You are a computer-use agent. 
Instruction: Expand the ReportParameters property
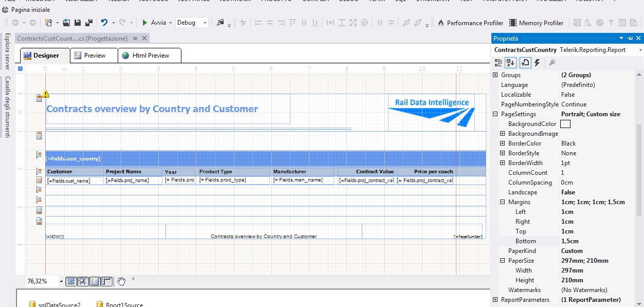tap(495, 300)
